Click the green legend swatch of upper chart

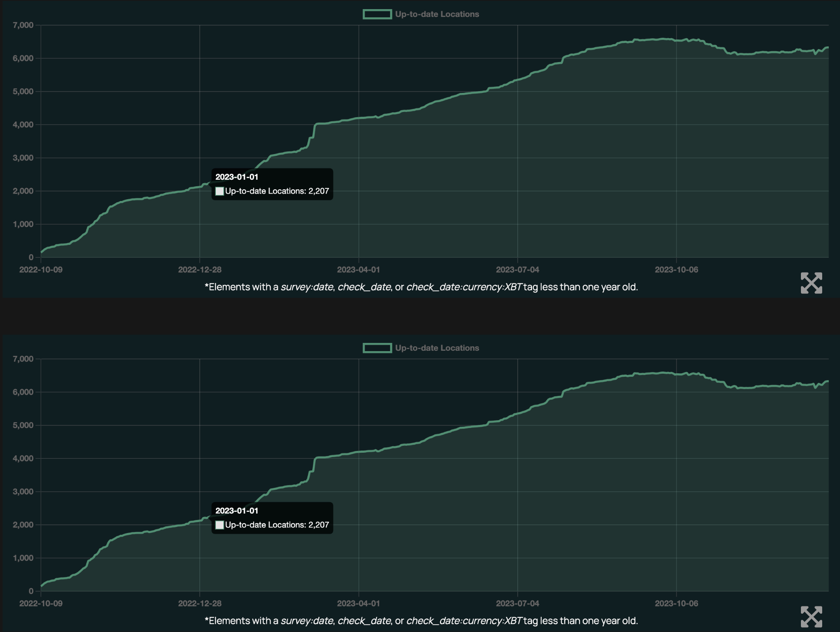377,14
